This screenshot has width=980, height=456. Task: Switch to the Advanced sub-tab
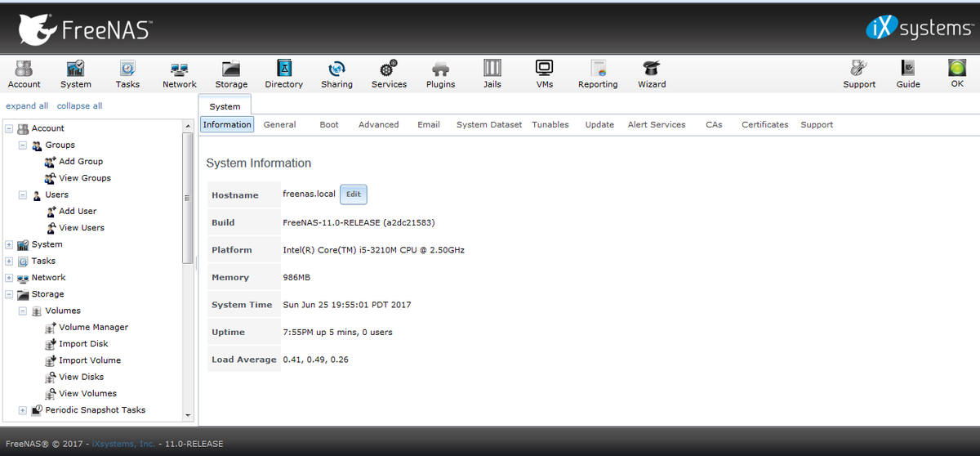tap(379, 124)
